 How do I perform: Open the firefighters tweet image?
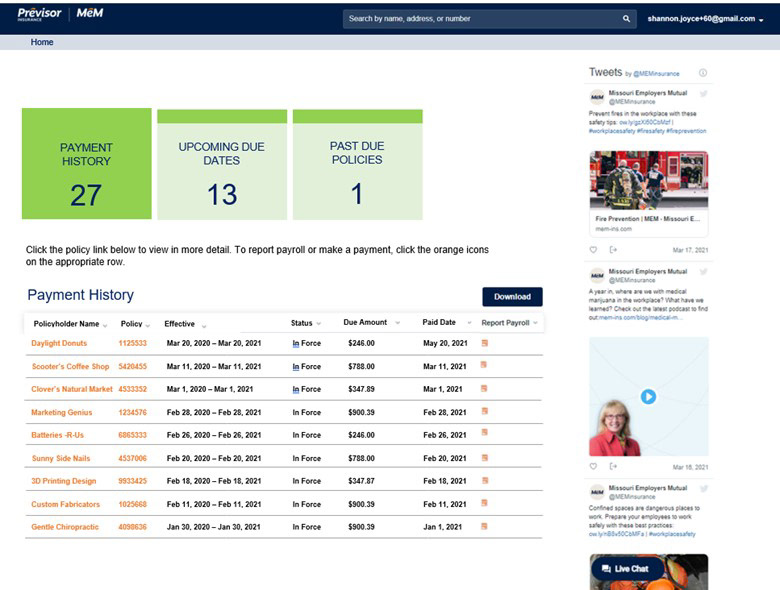pos(649,180)
